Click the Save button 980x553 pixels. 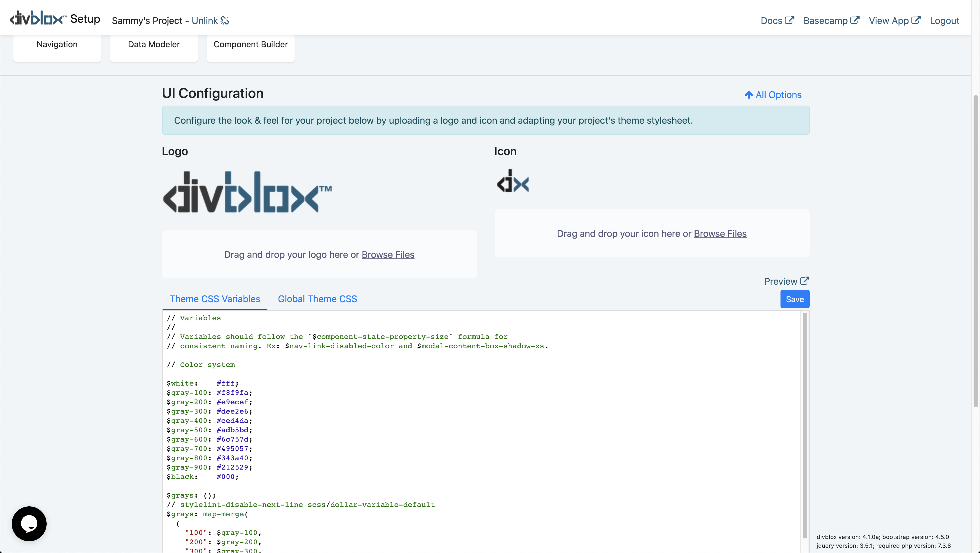[x=794, y=299]
